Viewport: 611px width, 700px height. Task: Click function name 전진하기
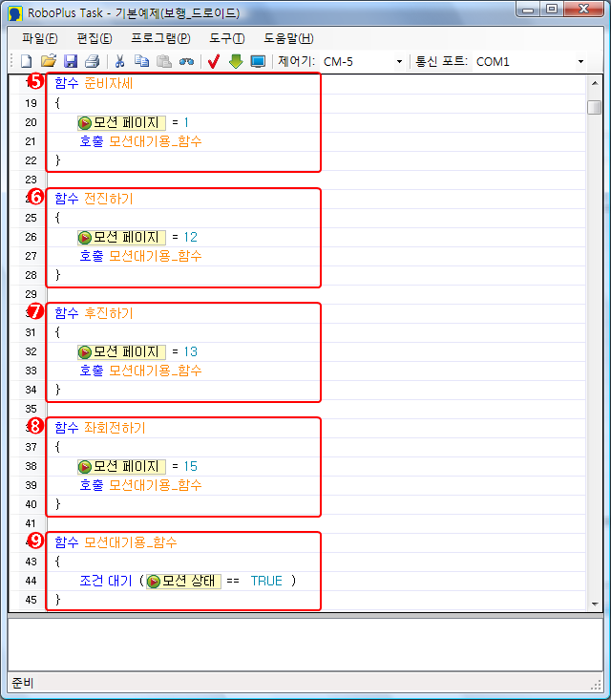(x=109, y=199)
